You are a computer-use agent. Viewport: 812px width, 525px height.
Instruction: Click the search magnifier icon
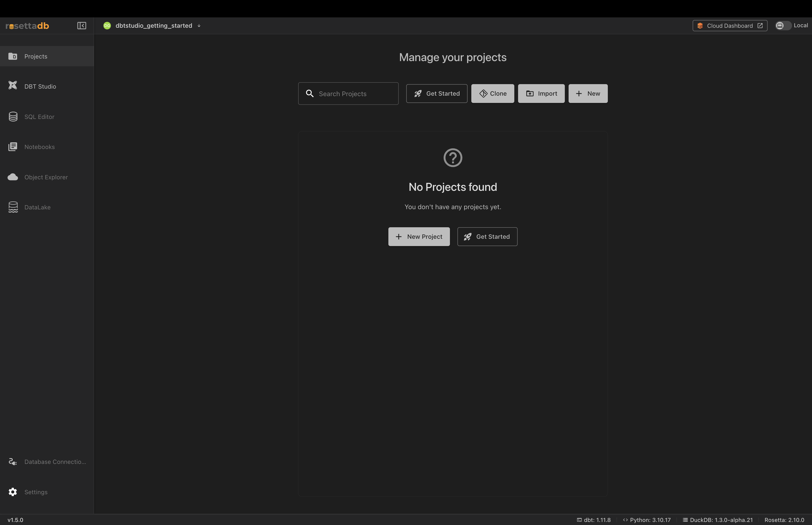[x=310, y=93]
